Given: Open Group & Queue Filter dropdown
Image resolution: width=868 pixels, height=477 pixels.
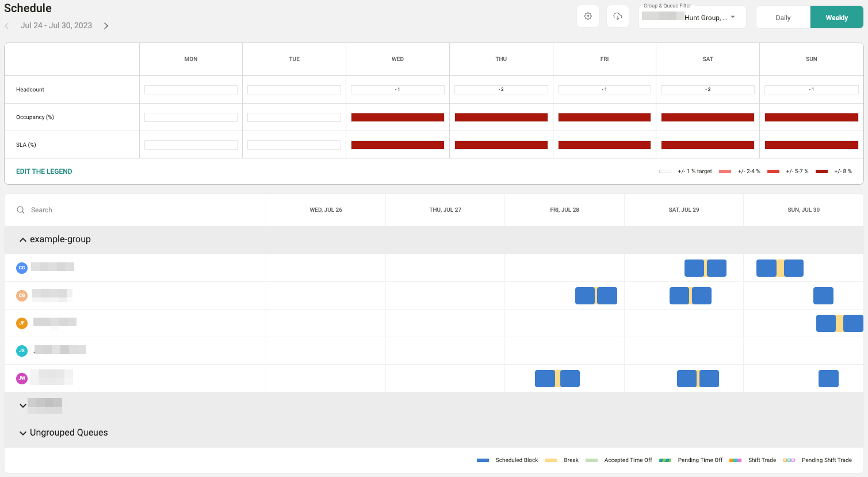Looking at the screenshot, I should click(692, 17).
